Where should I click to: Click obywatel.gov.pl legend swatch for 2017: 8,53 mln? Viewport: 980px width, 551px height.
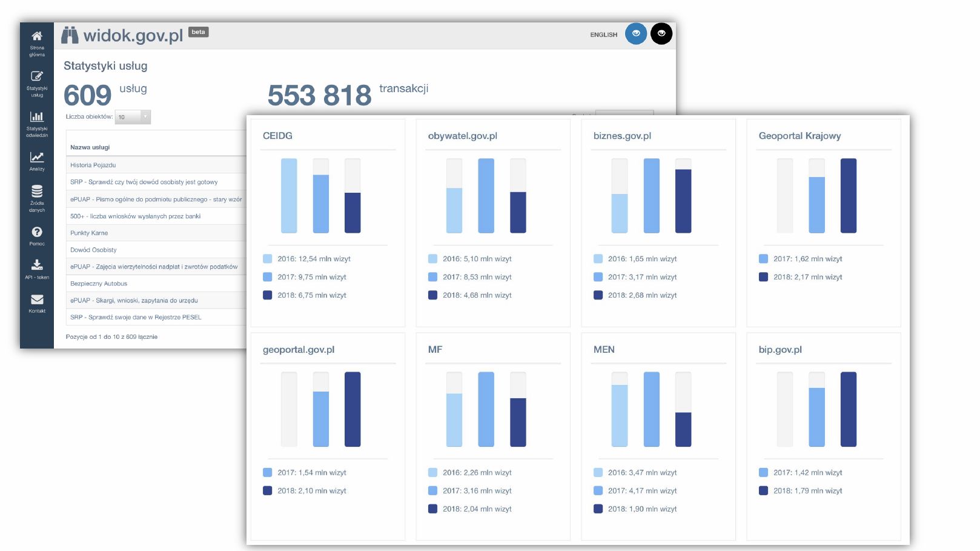click(432, 277)
